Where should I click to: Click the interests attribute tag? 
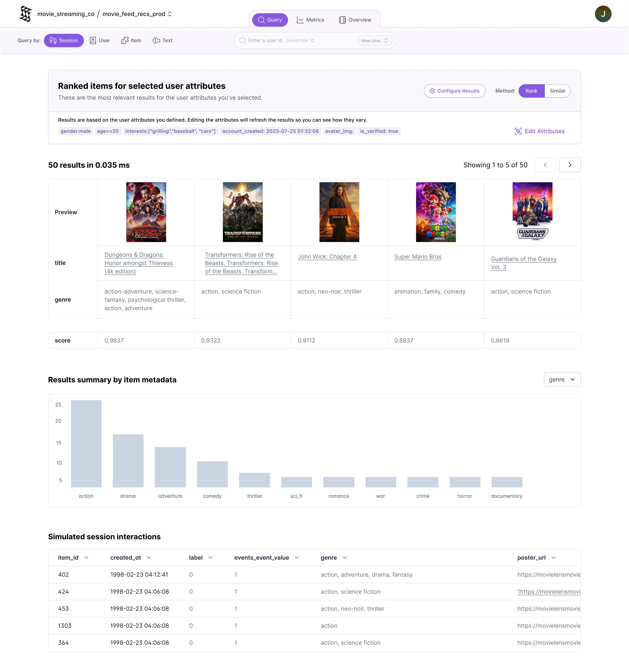pyautogui.click(x=170, y=131)
